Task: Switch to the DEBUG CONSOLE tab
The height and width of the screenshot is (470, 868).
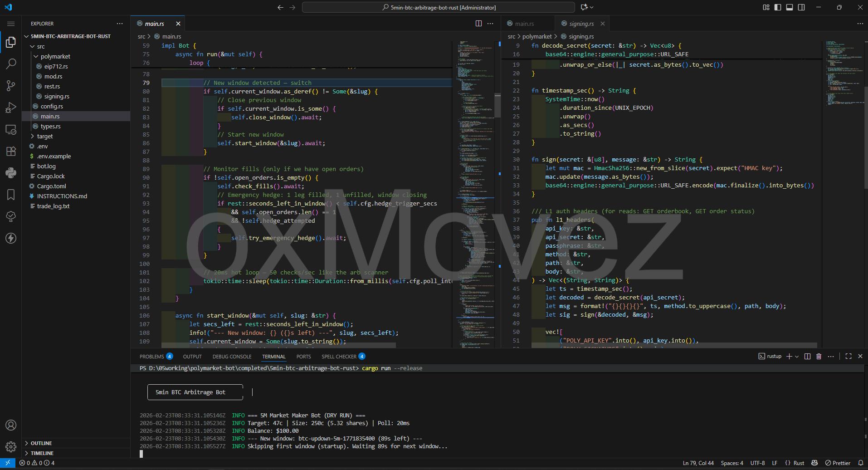Action: click(232, 357)
